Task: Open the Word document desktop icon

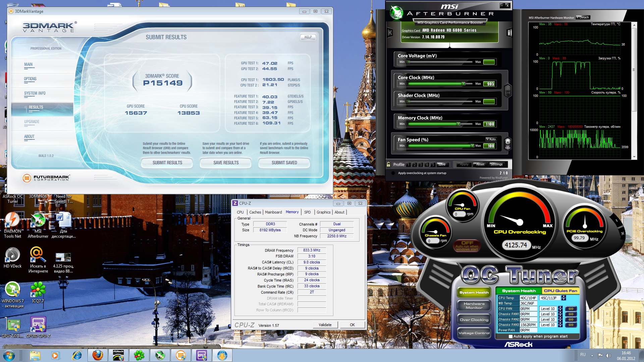Action: [63, 225]
